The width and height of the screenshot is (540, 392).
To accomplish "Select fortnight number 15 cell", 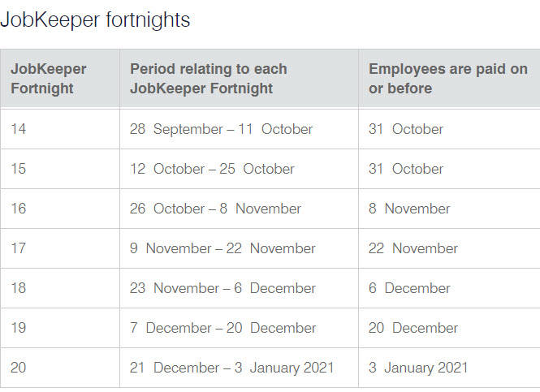I will click(18, 169).
